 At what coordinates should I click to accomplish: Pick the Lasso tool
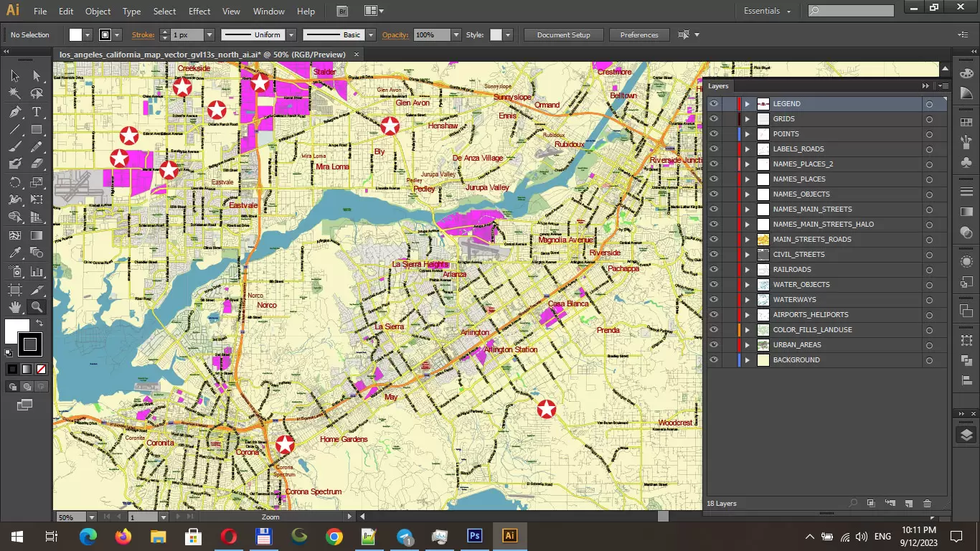[x=37, y=93]
